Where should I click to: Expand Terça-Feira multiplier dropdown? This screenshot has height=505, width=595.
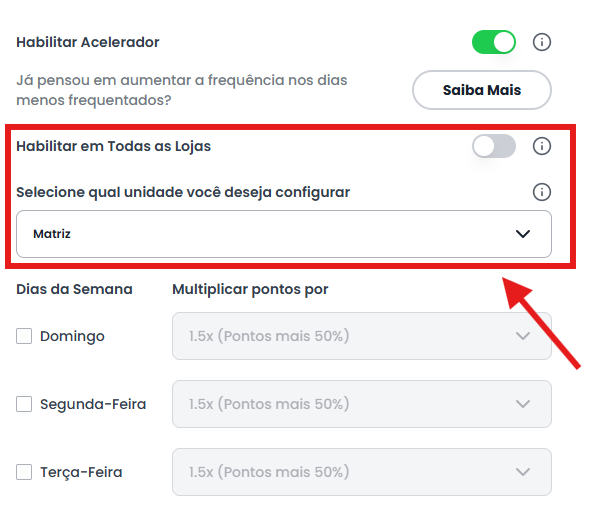362,472
